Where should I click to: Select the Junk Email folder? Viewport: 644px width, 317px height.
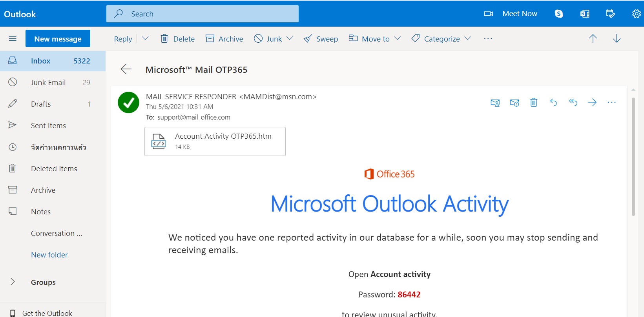(48, 82)
